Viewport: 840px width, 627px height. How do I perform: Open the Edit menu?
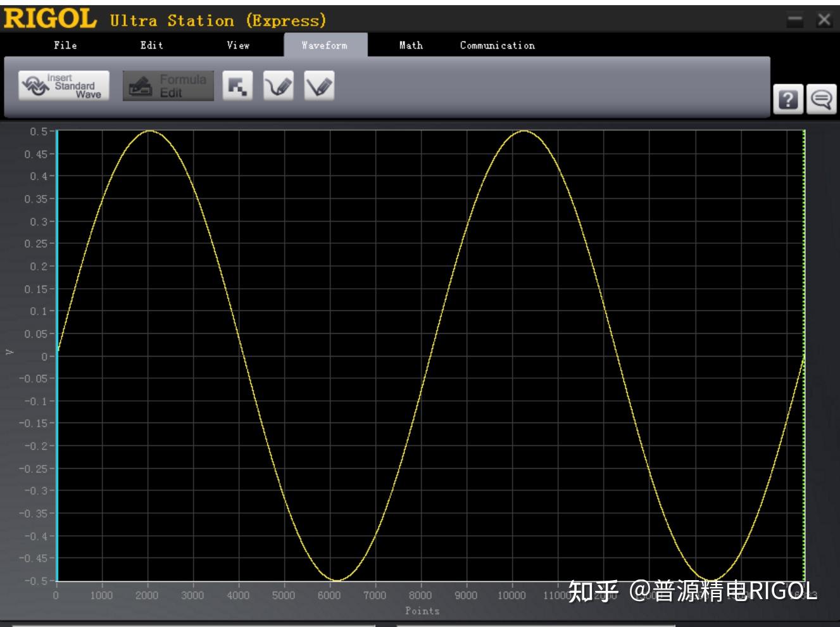(152, 45)
